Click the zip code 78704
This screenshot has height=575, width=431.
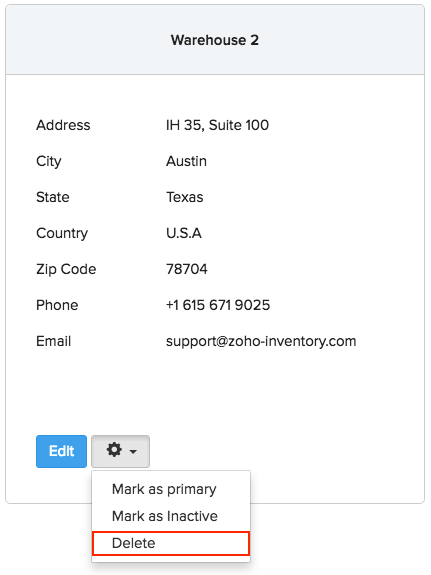point(187,269)
